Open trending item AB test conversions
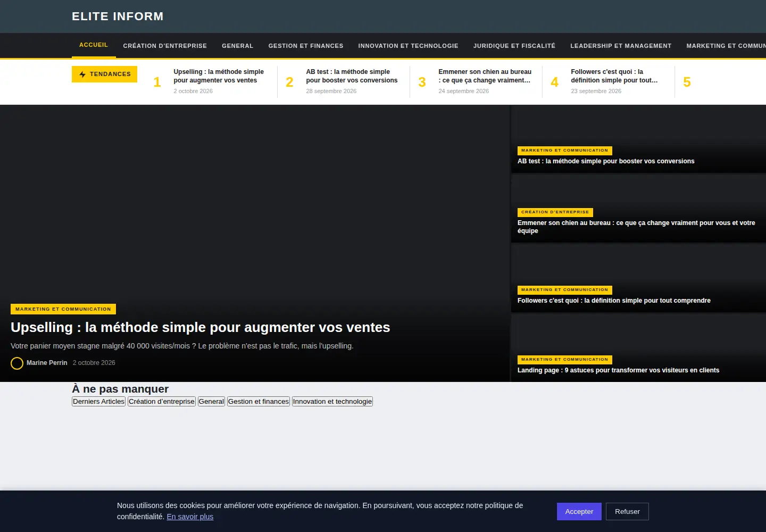 [x=352, y=76]
